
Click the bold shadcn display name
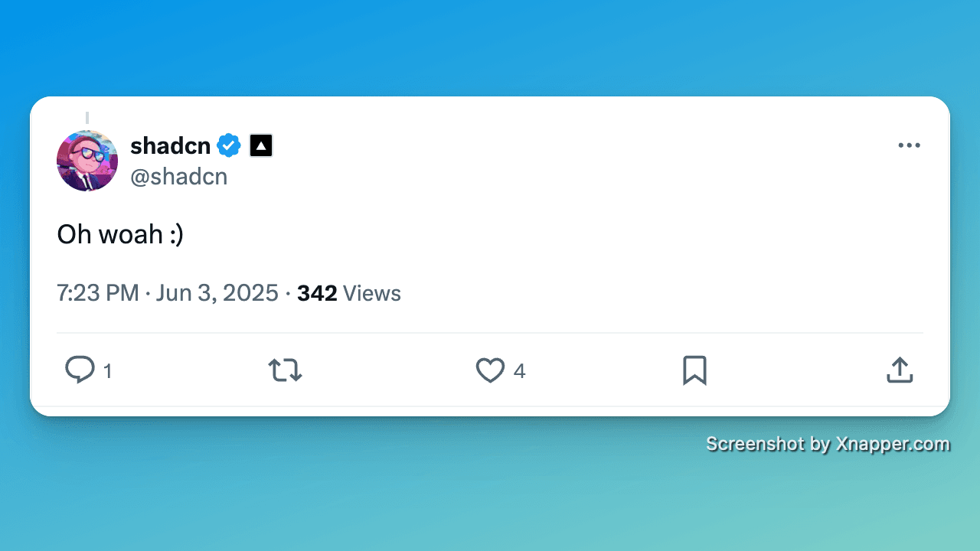[170, 145]
